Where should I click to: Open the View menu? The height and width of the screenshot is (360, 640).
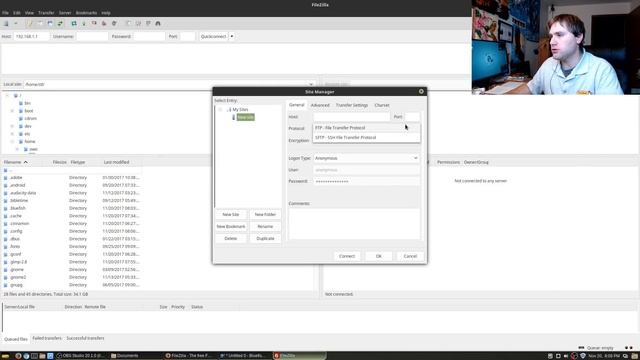click(29, 13)
